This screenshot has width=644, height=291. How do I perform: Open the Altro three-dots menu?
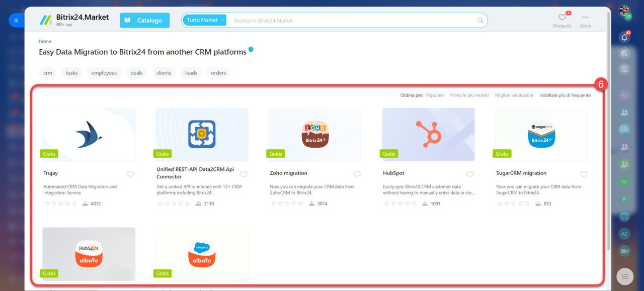point(585,20)
